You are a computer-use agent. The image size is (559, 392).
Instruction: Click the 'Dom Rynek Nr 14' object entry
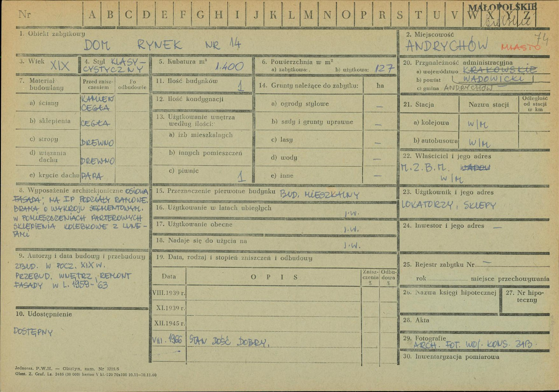163,45
